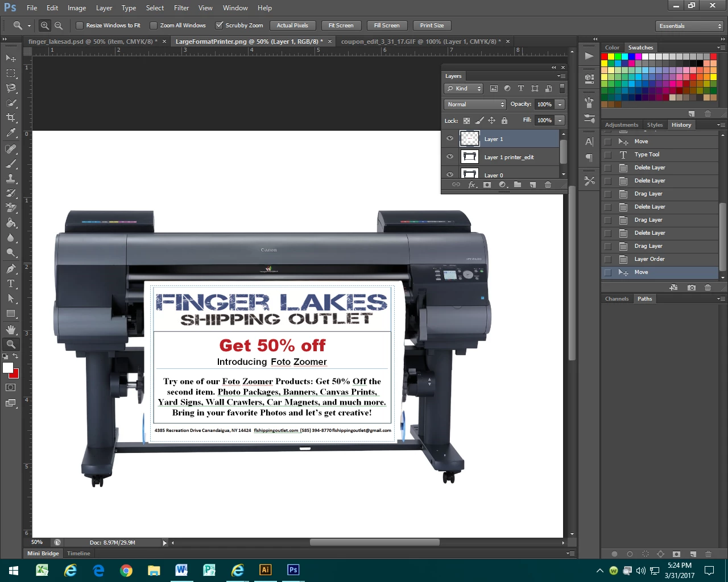Click Fill Screen button
728x582 pixels.
(387, 26)
